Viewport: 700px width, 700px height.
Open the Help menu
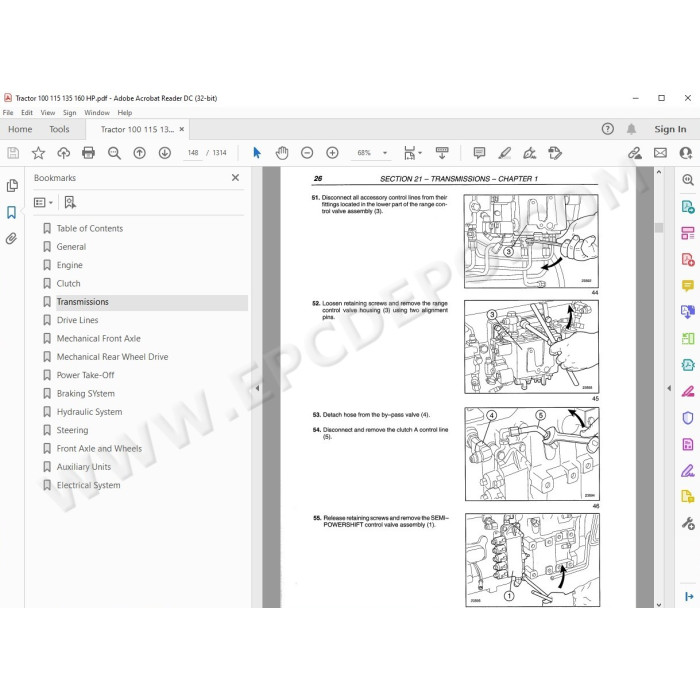[125, 112]
